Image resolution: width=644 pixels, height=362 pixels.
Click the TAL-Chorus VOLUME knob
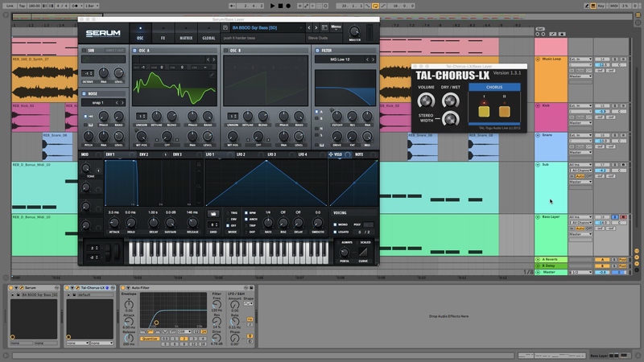tap(426, 101)
